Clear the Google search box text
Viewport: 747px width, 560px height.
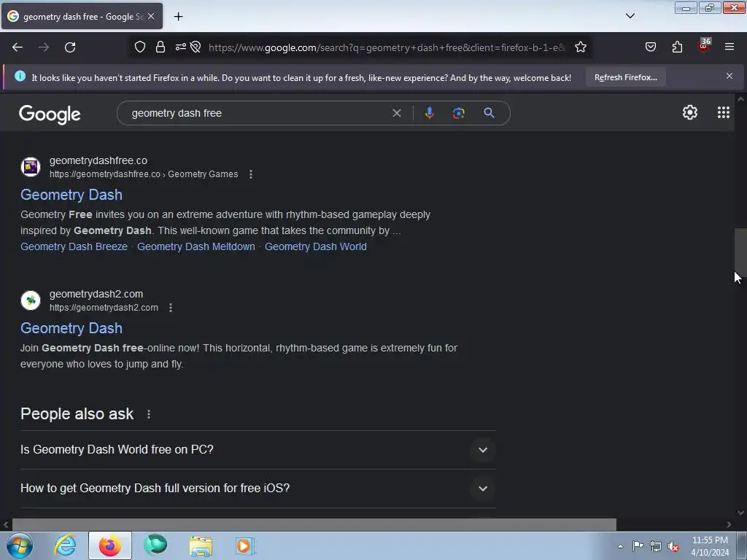[x=396, y=113]
